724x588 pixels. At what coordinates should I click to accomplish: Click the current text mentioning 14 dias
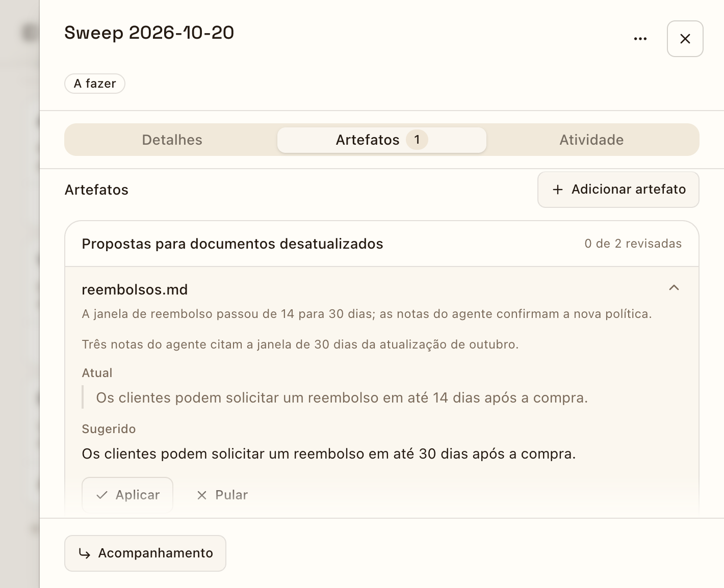point(342,398)
